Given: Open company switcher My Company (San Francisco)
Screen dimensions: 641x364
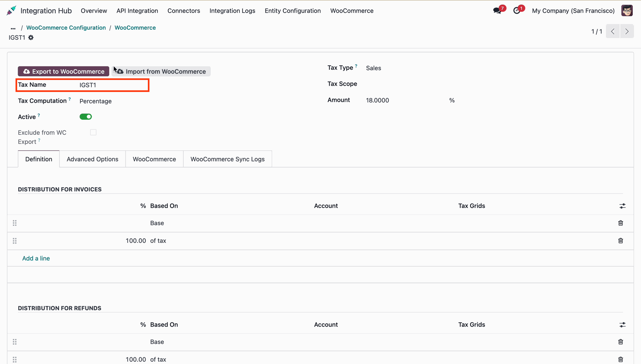Looking at the screenshot, I should tap(573, 11).
